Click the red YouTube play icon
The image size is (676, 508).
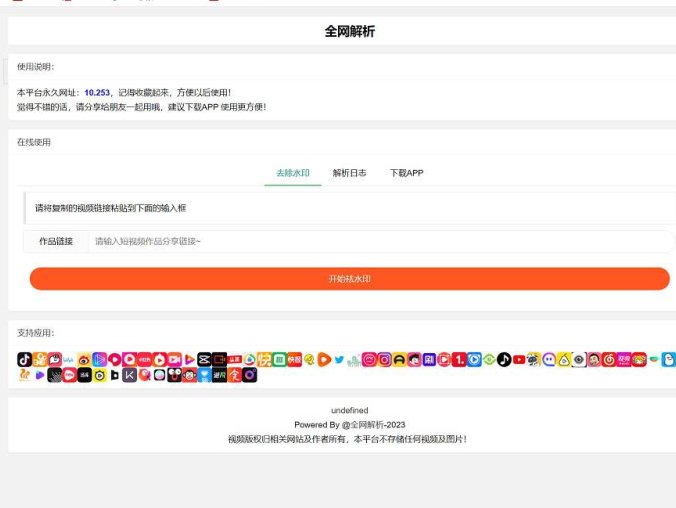(519, 360)
